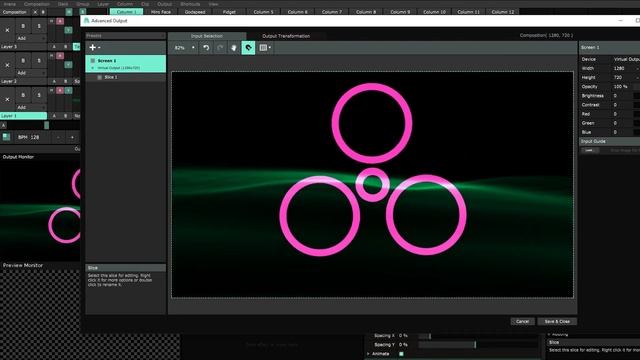Click the grid layout icon in toolbar
Viewport: 640px width, 360px height.
(263, 48)
